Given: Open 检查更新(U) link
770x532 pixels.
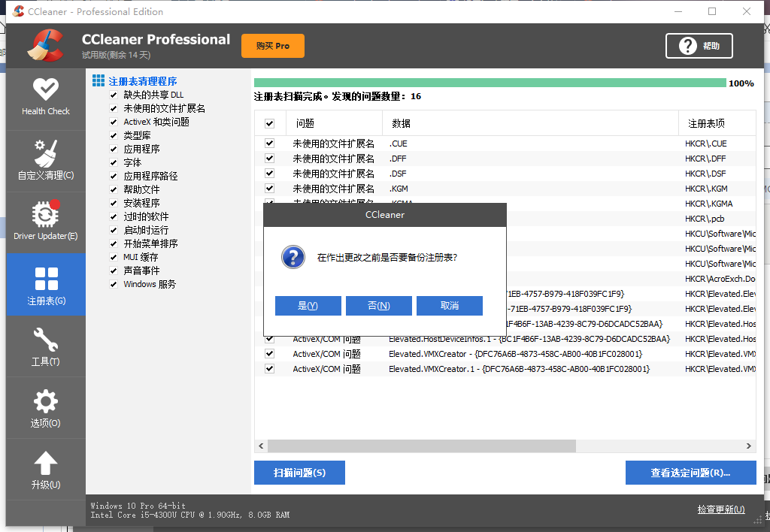Looking at the screenshot, I should click(x=721, y=509).
